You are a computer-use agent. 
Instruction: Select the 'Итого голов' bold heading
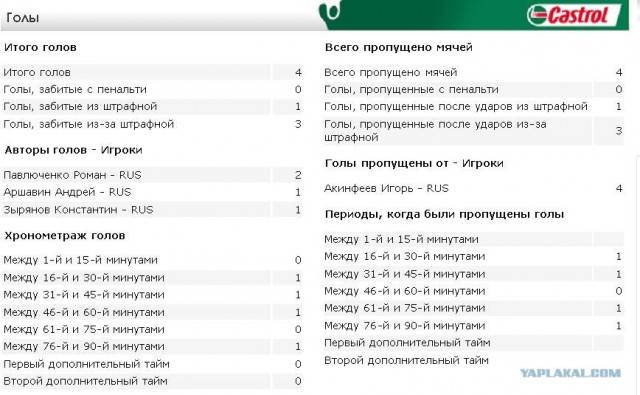40,47
